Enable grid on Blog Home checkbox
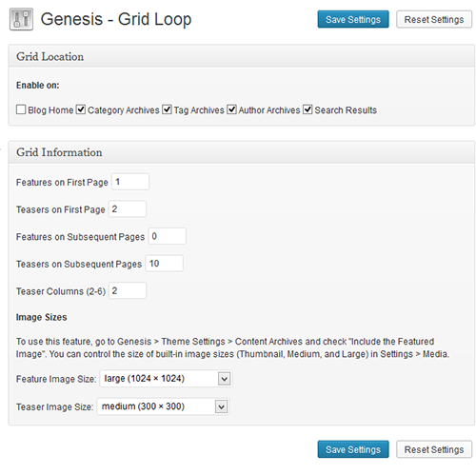 click(21, 109)
